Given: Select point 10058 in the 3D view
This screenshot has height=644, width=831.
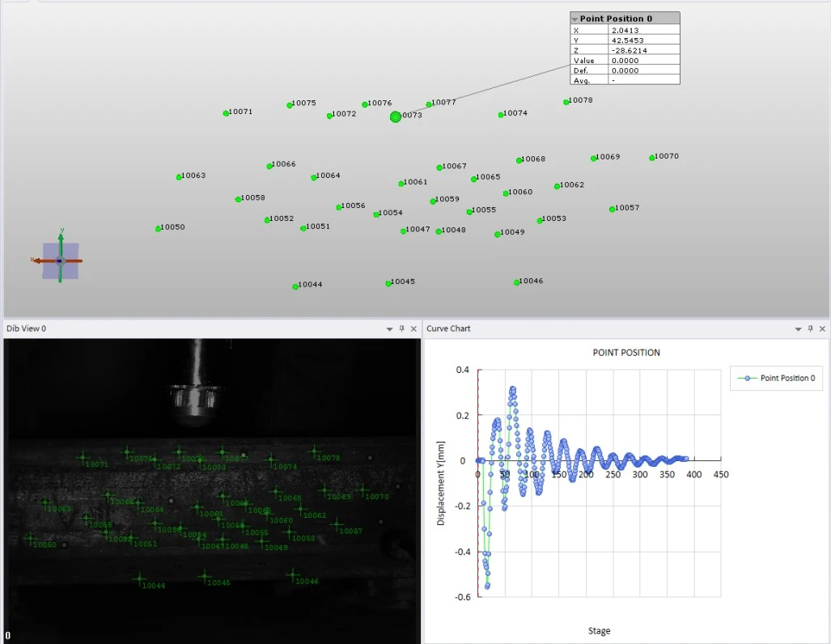Looking at the screenshot, I should [x=238, y=199].
